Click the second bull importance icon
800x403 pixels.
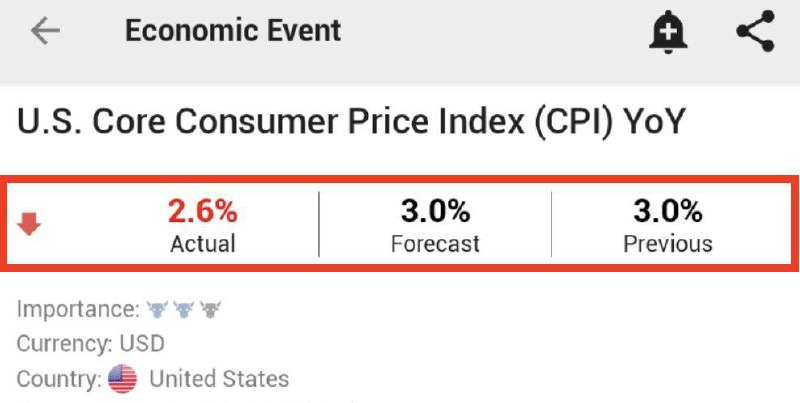click(183, 309)
